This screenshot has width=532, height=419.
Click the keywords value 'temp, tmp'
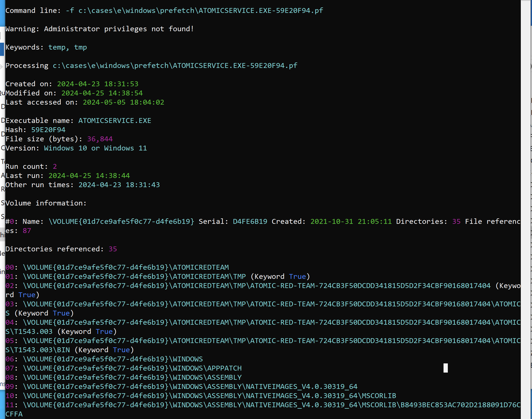[68, 47]
